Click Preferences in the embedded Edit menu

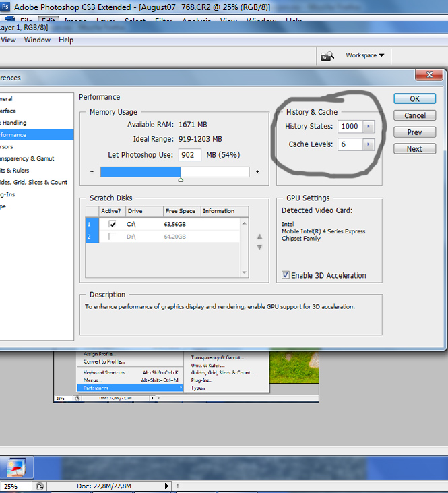point(130,388)
